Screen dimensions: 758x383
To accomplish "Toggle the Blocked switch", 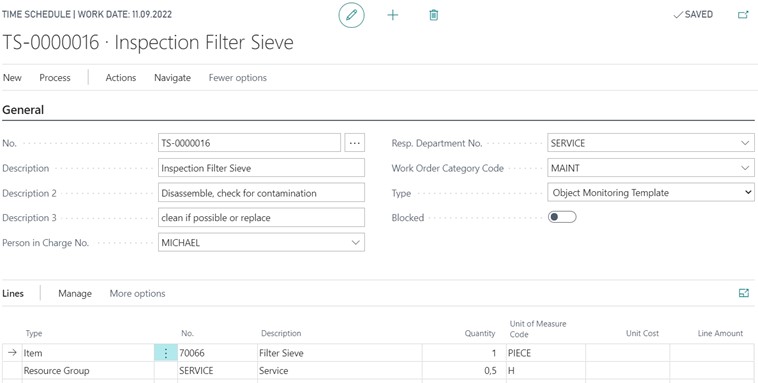I will [x=562, y=217].
